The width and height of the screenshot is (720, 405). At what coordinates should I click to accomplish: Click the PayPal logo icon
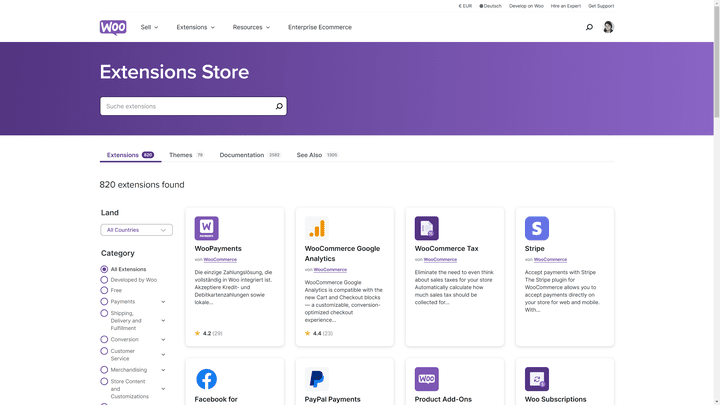point(317,379)
